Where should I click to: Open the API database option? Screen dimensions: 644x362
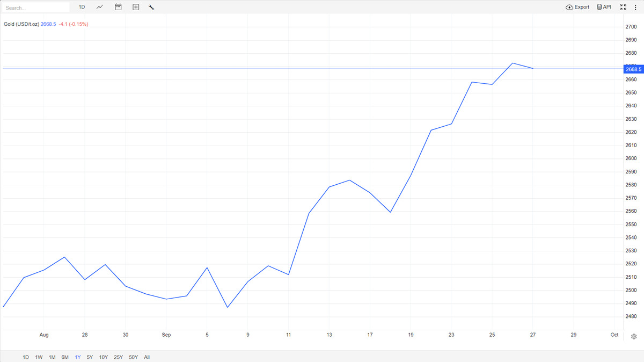[604, 7]
